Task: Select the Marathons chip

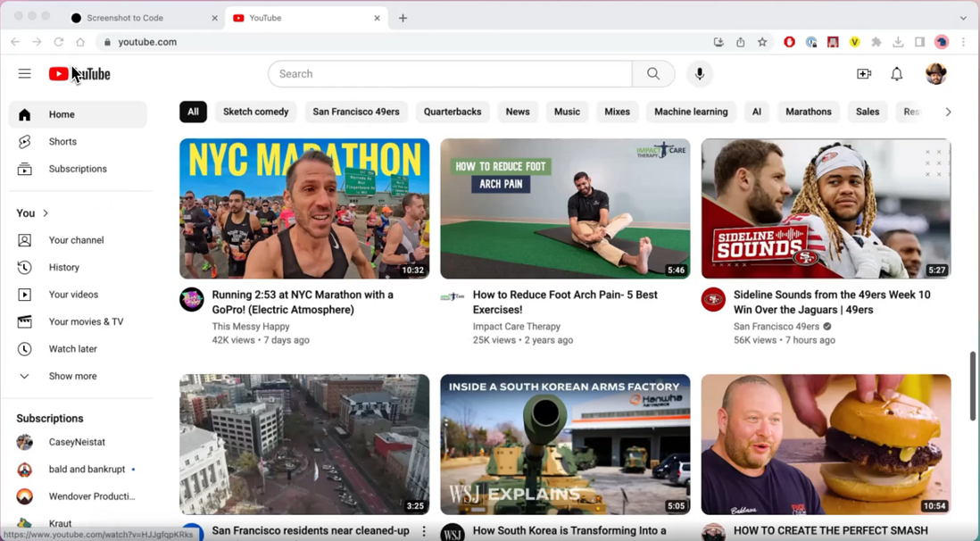Action: [808, 112]
